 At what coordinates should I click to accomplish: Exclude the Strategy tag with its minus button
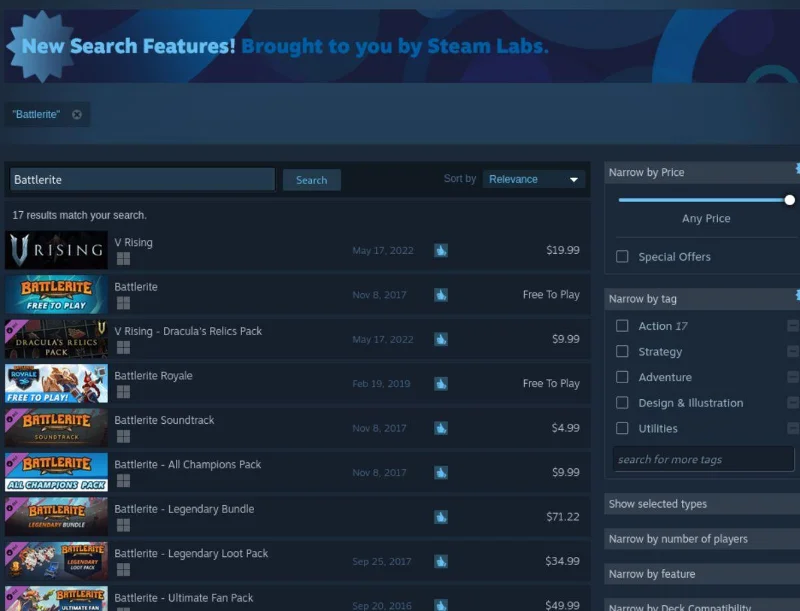point(793,351)
